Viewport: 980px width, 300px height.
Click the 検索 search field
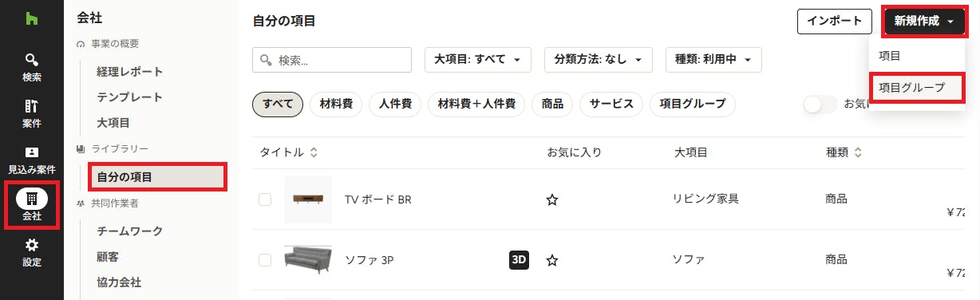(332, 60)
